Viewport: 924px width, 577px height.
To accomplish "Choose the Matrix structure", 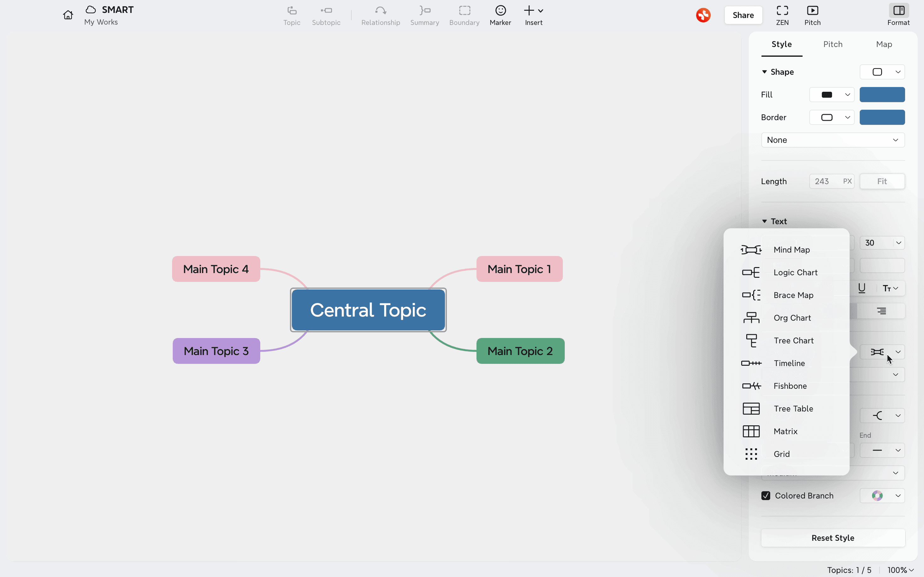I will [786, 431].
